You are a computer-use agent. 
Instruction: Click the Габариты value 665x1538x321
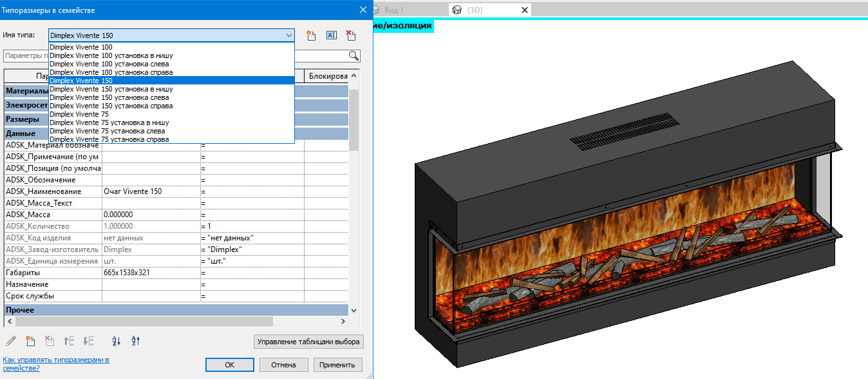pyautogui.click(x=151, y=273)
